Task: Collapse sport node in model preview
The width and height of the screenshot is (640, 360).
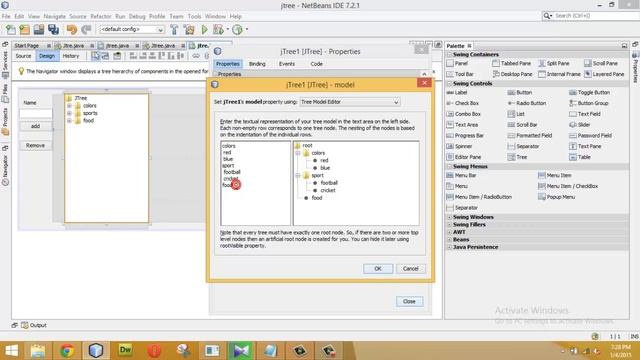Action: (x=298, y=176)
